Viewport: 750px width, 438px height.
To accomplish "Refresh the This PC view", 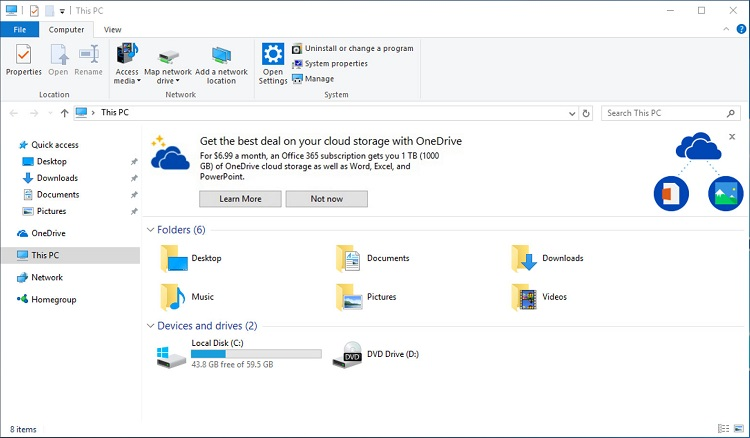I will 585,113.
